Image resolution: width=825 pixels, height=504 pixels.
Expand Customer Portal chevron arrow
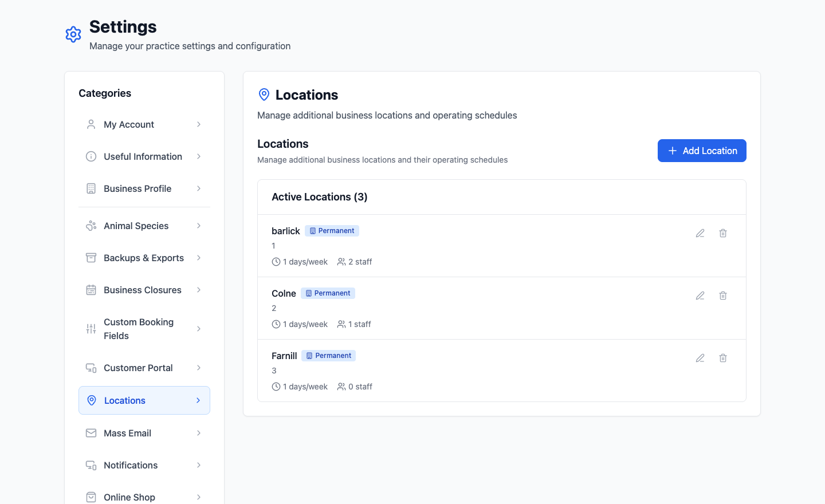coord(199,368)
